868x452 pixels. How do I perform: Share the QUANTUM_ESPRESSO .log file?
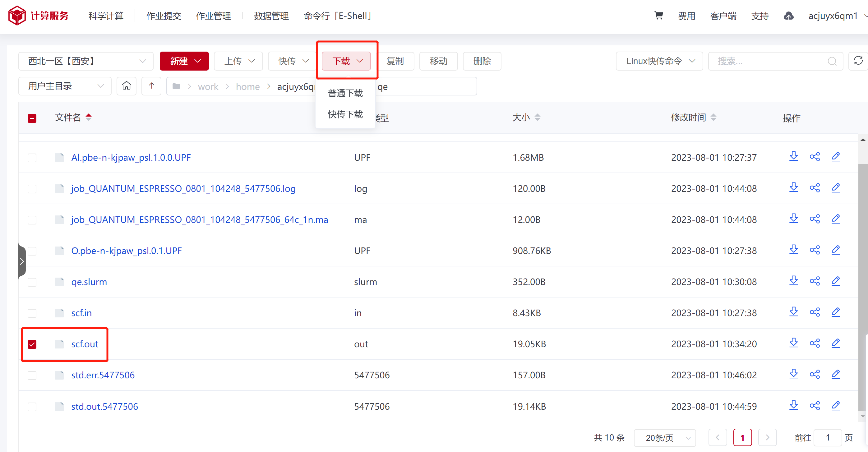[x=815, y=187]
